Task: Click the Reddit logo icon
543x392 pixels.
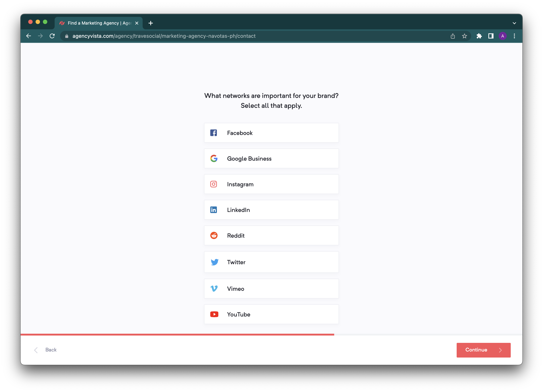Action: pyautogui.click(x=214, y=235)
